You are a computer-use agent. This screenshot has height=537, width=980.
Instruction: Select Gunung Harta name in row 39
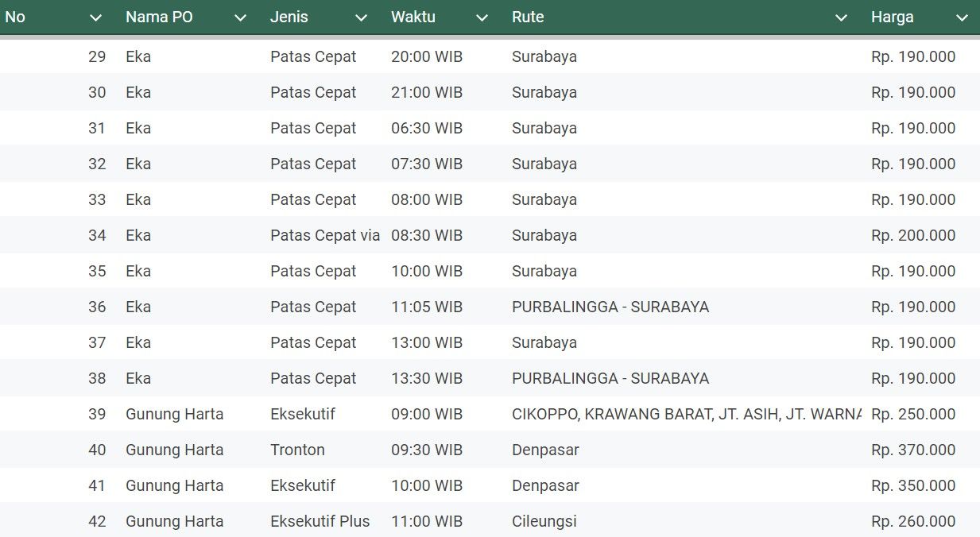point(174,414)
